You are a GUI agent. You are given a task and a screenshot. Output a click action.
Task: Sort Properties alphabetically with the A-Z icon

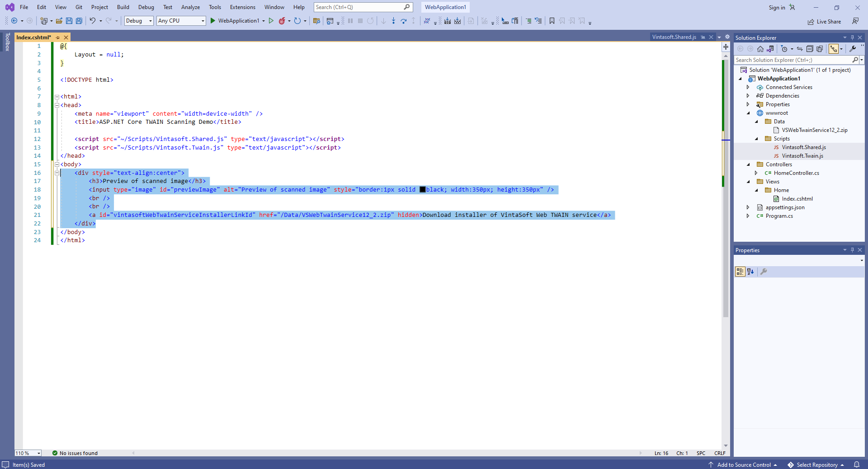click(750, 272)
